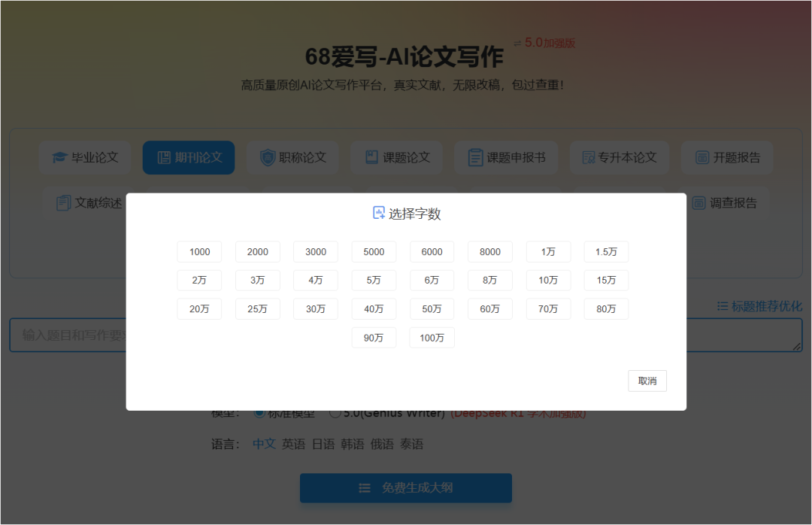Switch to the 课题论文 tab
The image size is (812, 525).
pos(397,157)
